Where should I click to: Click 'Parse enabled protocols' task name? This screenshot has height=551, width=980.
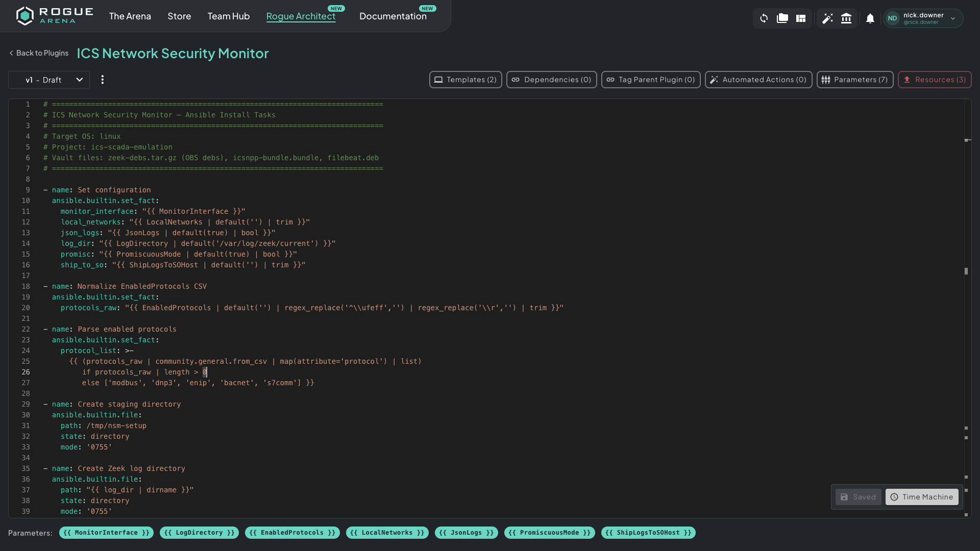[127, 329]
